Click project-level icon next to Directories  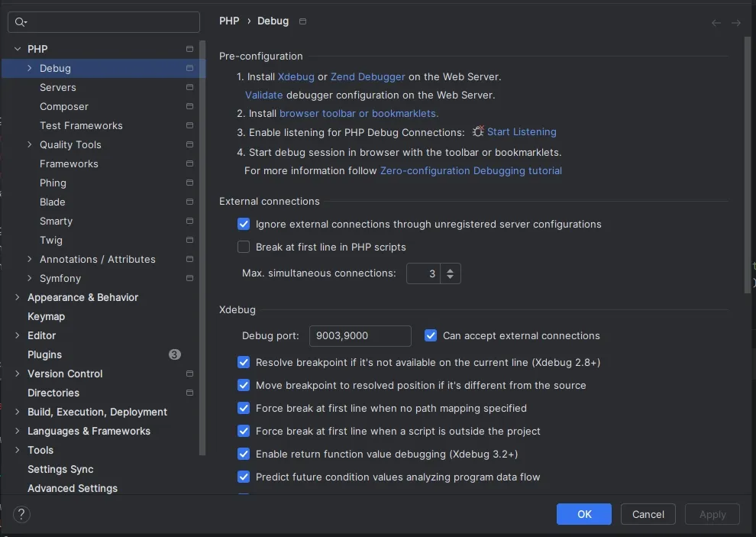pyautogui.click(x=189, y=393)
